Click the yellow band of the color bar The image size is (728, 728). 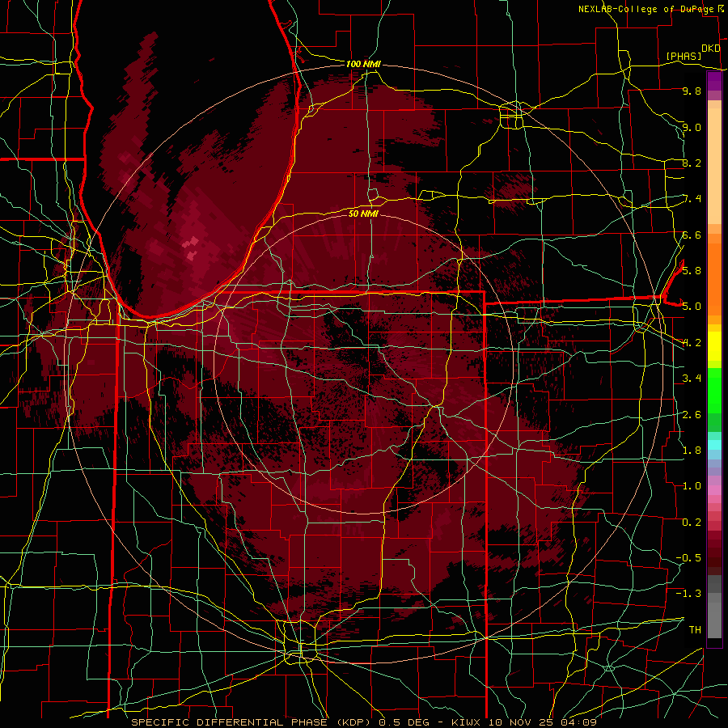[x=714, y=346]
